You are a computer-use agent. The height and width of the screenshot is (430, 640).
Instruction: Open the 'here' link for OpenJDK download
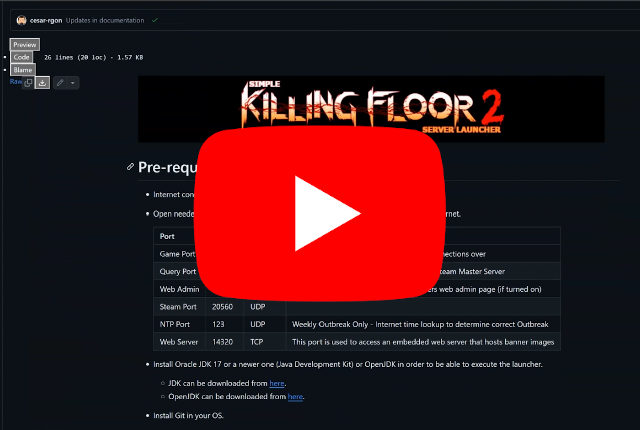(295, 396)
